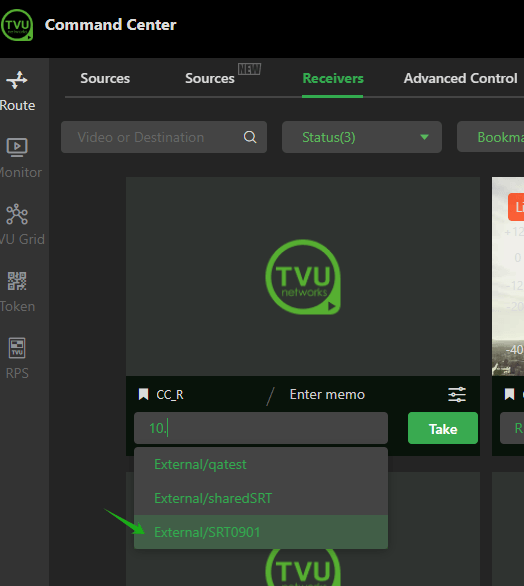Expand the Status(3) dropdown
Viewport: 524px width, 586px height.
pos(362,137)
